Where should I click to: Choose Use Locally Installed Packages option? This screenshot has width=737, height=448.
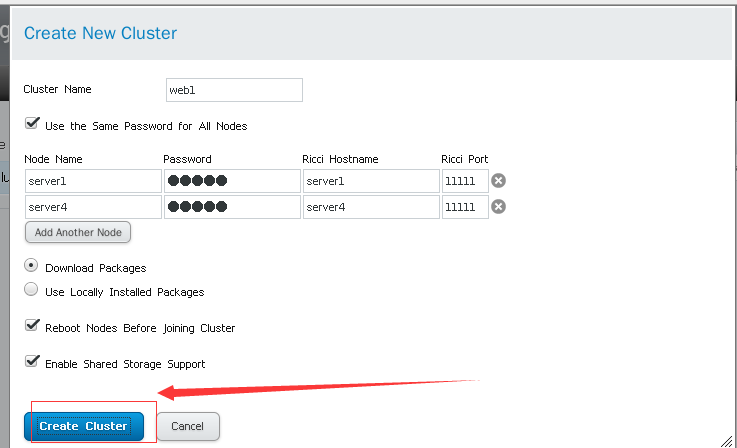(32, 291)
